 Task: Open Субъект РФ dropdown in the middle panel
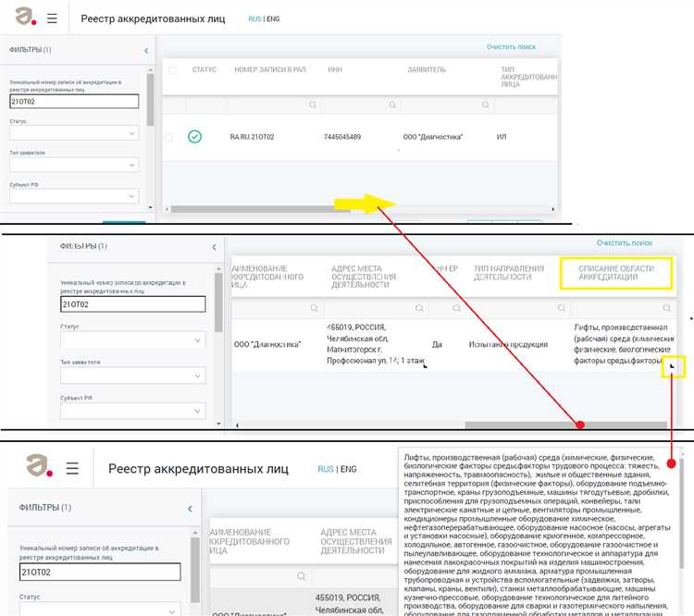point(133,411)
